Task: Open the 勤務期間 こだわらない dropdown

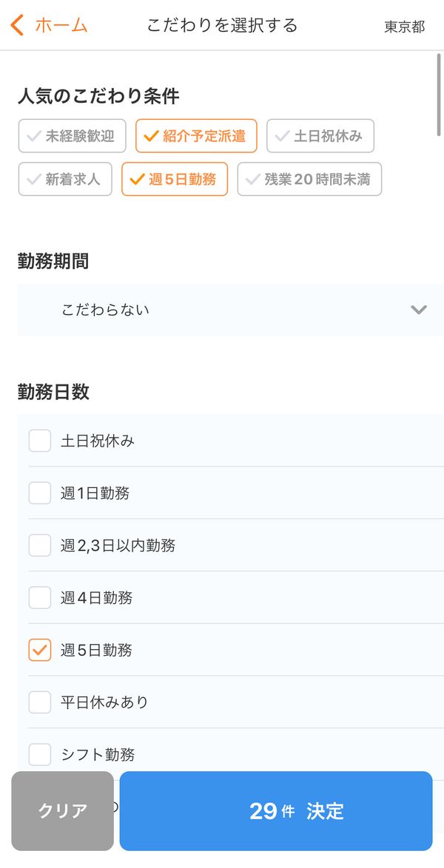Action: point(231,310)
